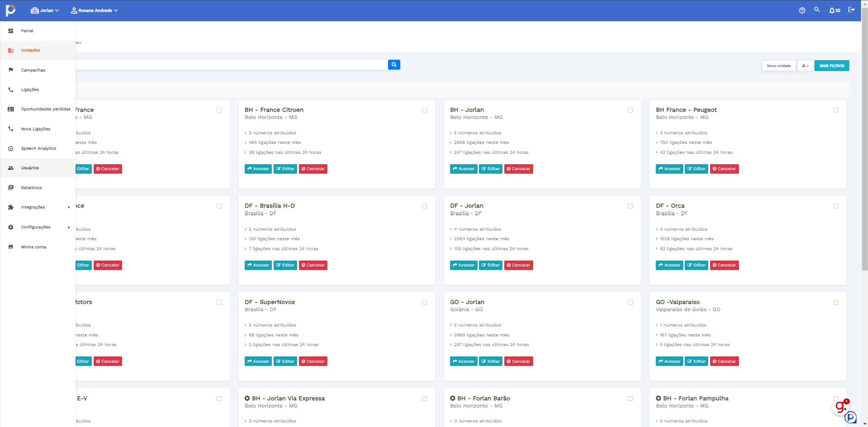
Task: Open Speech Analytics menu item
Action: click(x=38, y=148)
